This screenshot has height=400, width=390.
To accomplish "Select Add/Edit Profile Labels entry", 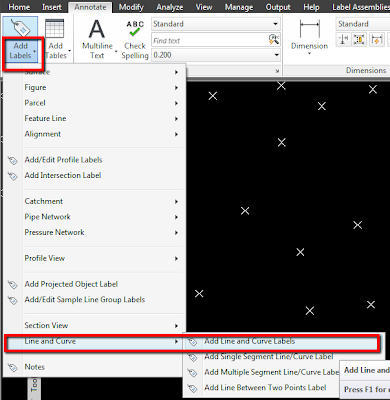I will (63, 160).
